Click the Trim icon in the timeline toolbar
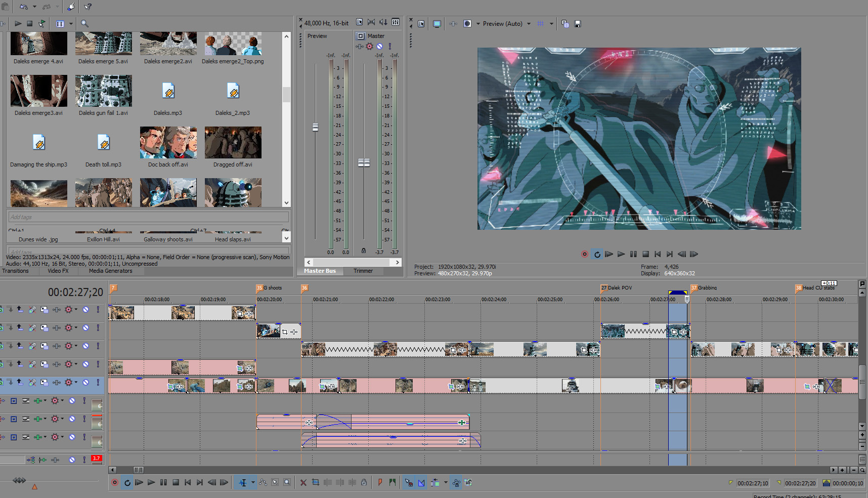Viewport: 868px width, 498px height. pyautogui.click(x=316, y=483)
